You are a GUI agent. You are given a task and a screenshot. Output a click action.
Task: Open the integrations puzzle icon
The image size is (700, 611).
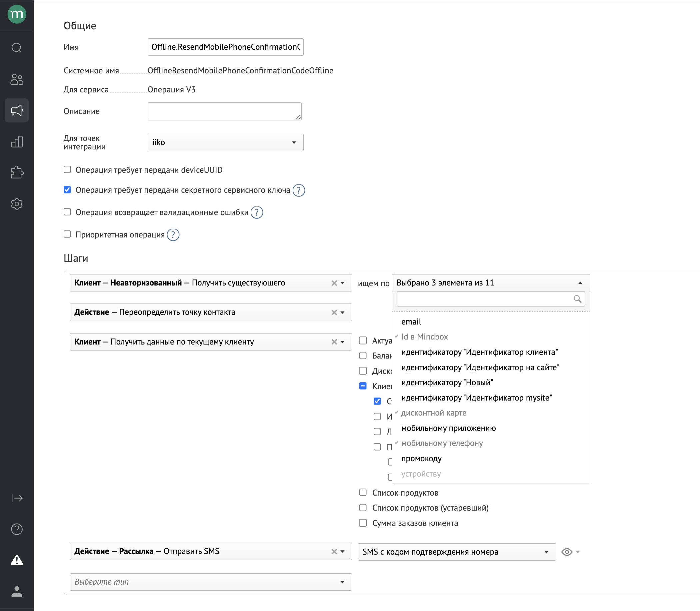tap(17, 172)
